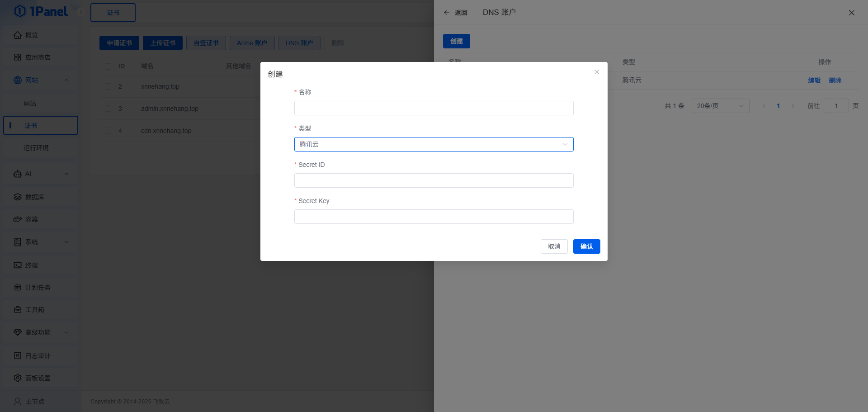Open the 概览 dashboard icon
The height and width of the screenshot is (412, 868).
[x=17, y=35]
